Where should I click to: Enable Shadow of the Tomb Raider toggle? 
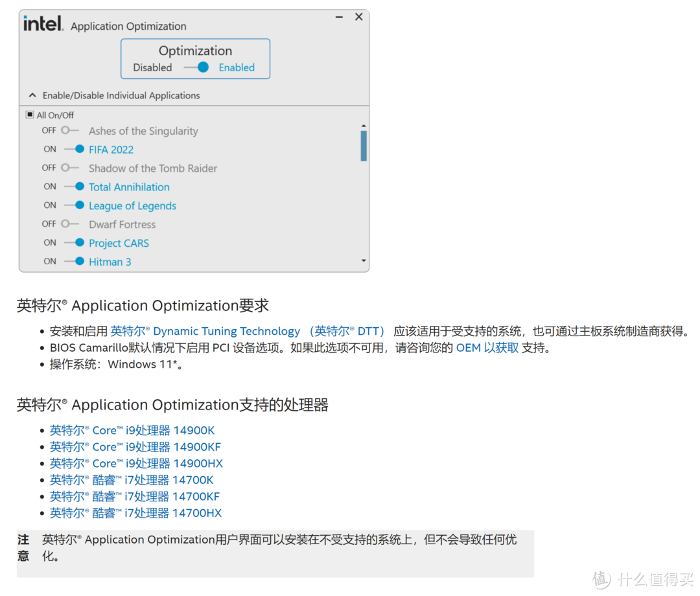tap(70, 168)
